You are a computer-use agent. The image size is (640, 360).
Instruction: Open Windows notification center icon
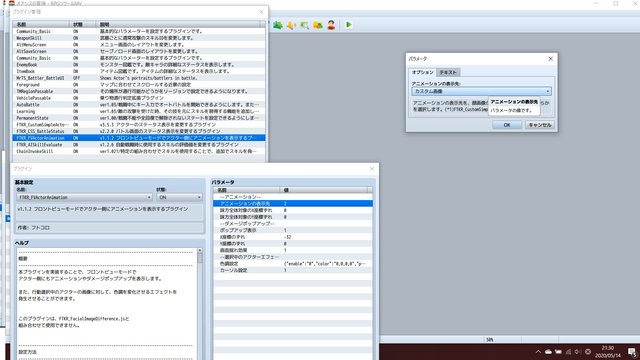coord(632,352)
